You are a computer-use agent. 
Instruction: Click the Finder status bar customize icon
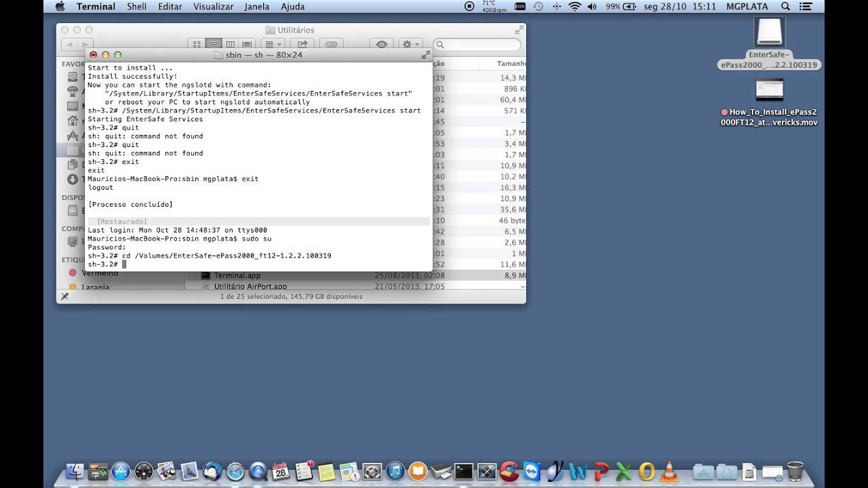[x=64, y=296]
